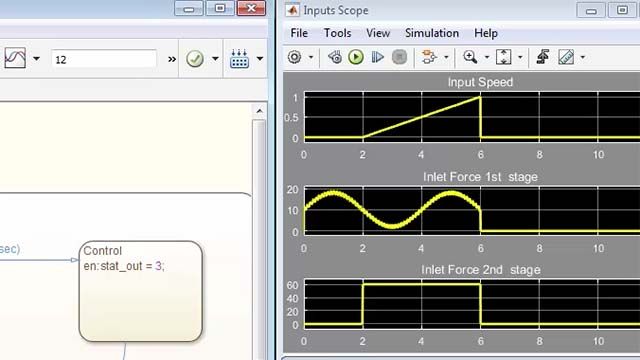The width and height of the screenshot is (640, 360).
Task: Expand gear configuration dropdown arrow
Action: coord(311,57)
